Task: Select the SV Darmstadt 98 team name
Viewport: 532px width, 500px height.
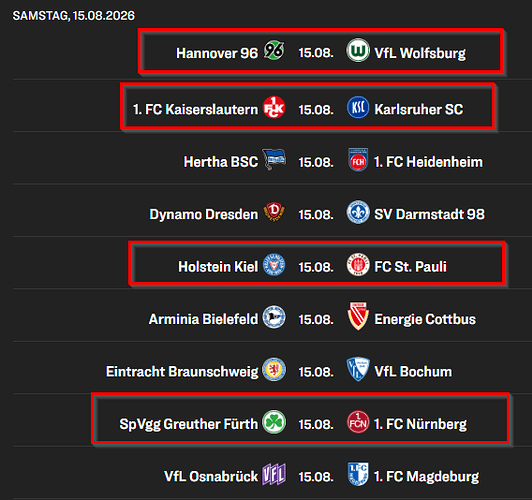Action: (429, 214)
